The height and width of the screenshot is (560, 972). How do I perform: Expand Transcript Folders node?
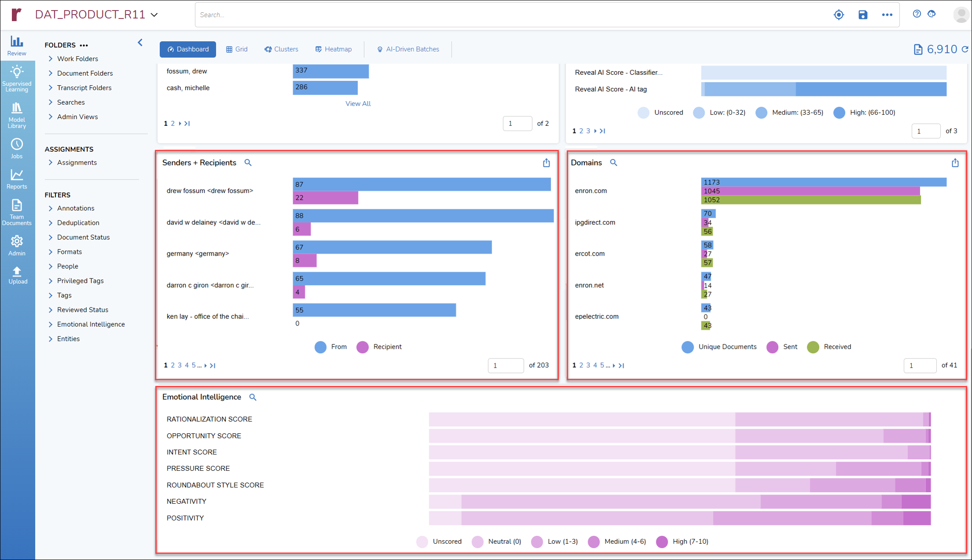point(51,88)
